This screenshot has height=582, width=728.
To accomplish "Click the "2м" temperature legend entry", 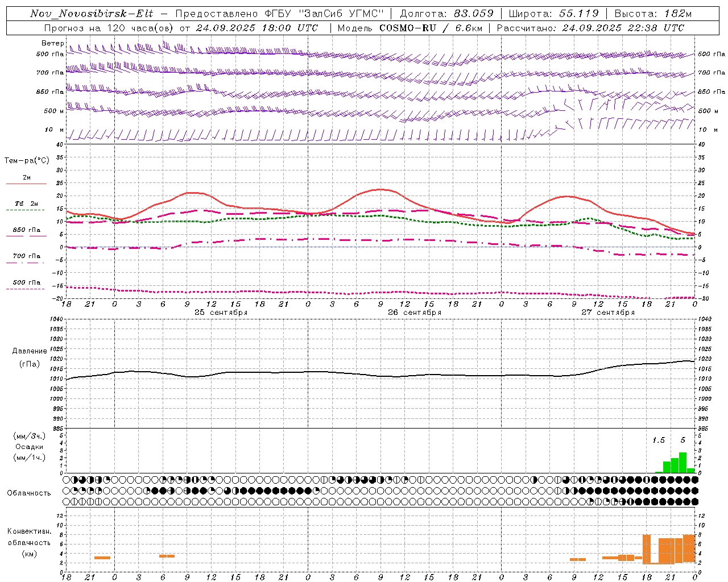I will (27, 177).
